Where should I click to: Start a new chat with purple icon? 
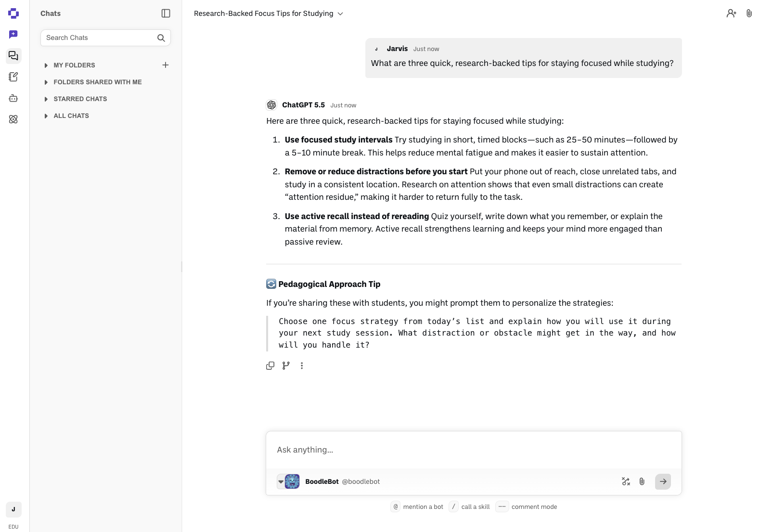(13, 34)
